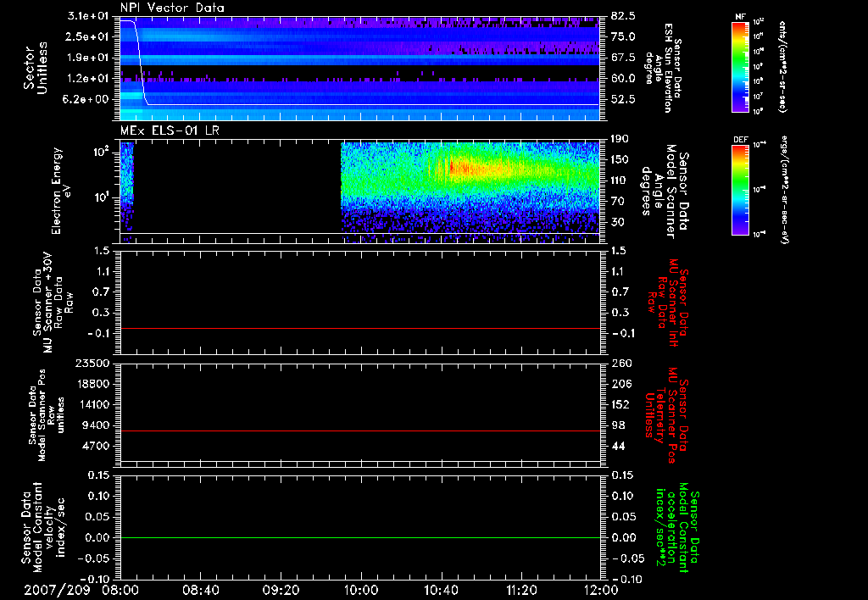Click the "11:20" time axis label
868x600 pixels.
click(521, 590)
